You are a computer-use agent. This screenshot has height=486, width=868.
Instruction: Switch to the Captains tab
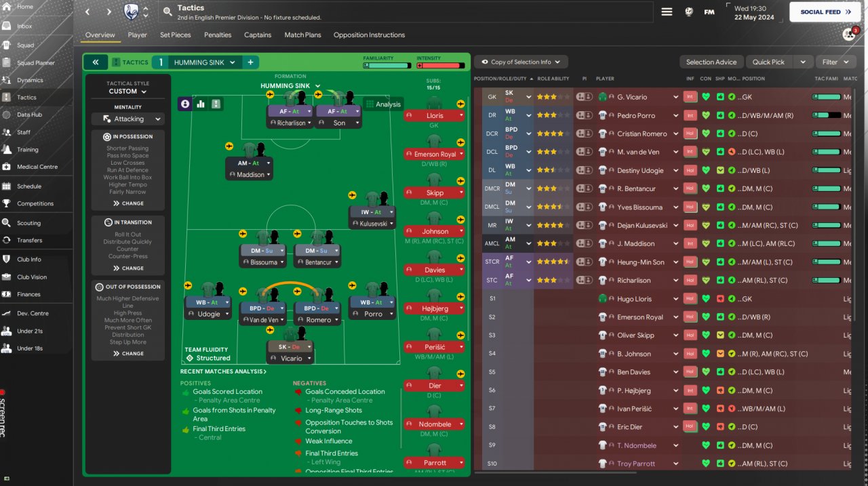258,35
